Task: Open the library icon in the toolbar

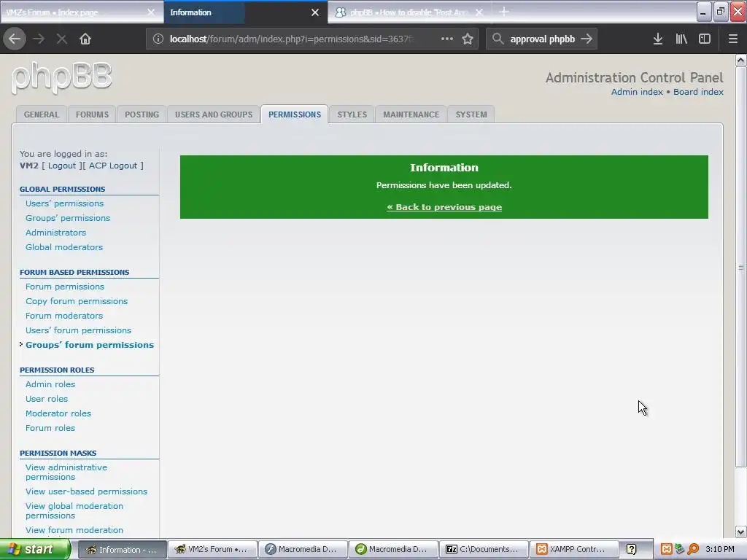Action: pos(681,39)
